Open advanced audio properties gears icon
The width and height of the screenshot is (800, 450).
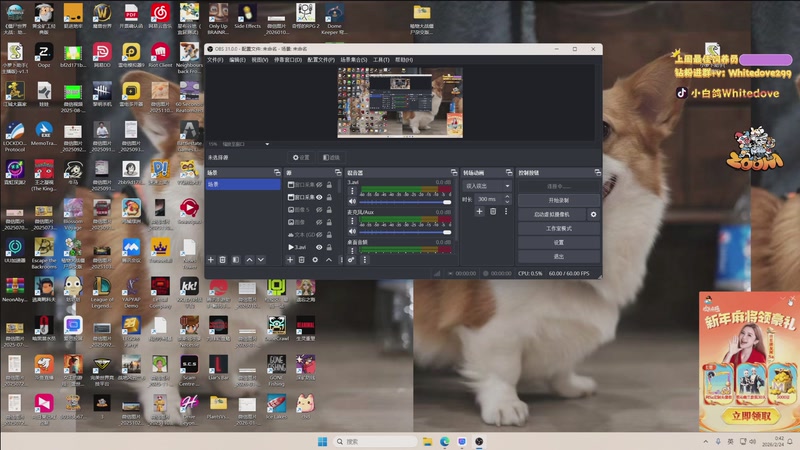(x=351, y=260)
